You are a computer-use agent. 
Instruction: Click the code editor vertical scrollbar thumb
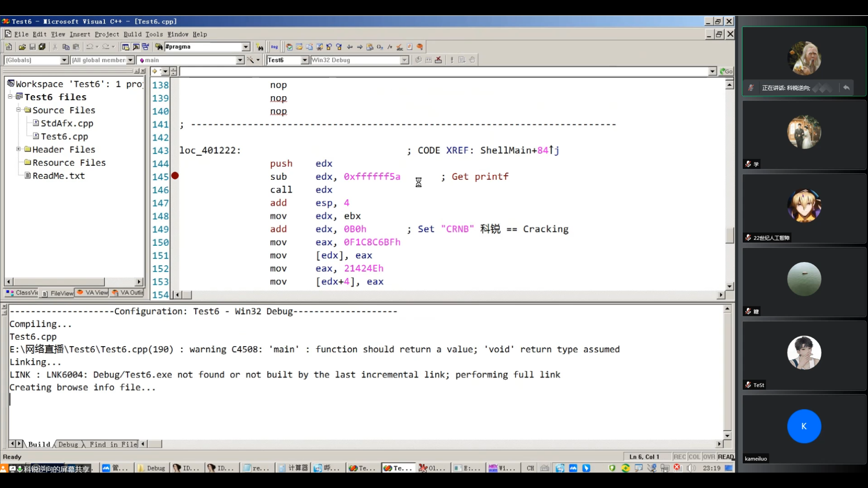point(729,235)
